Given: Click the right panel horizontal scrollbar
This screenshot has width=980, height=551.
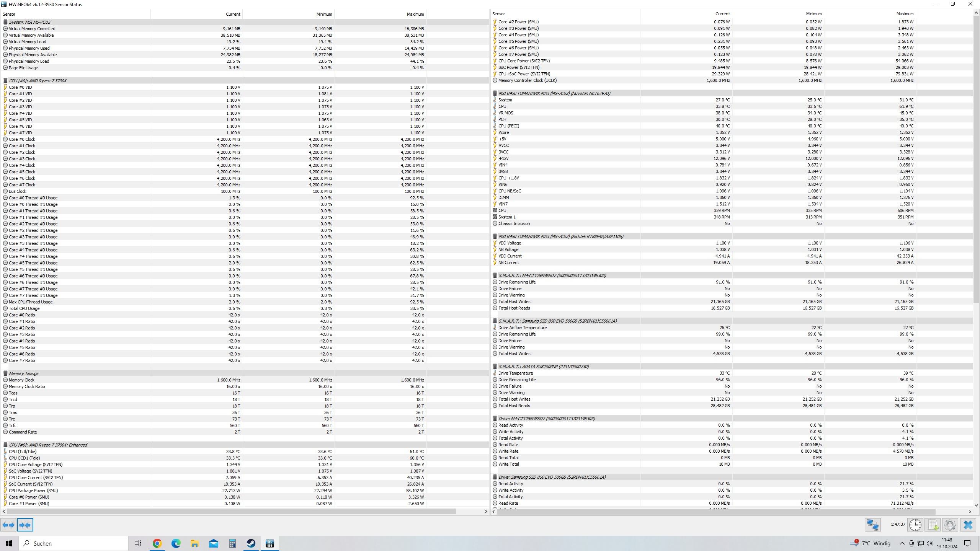Looking at the screenshot, I should click(716, 511).
